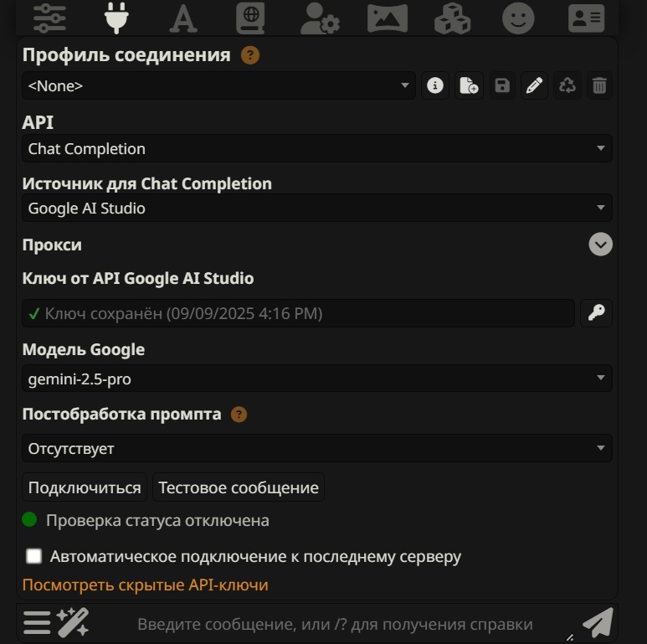This screenshot has width=647, height=644.
Task: Click the pencil icon to rename profile
Action: click(534, 85)
